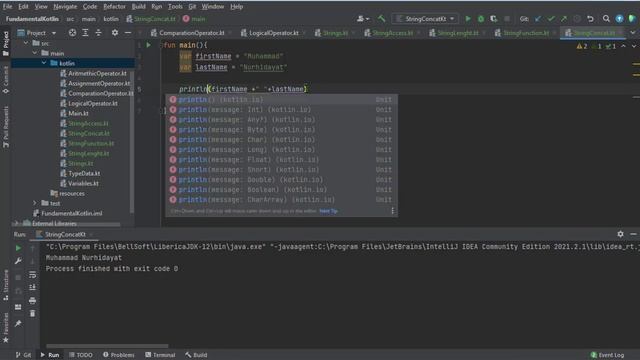640x360 pixels.
Task: Collapse the main folder in tree
Action: [x=35, y=53]
